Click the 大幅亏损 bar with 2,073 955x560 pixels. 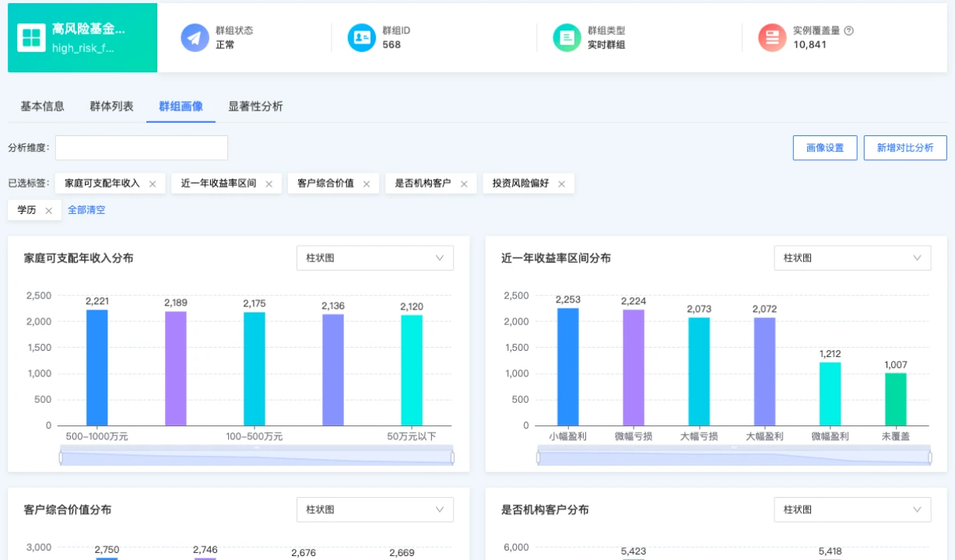pyautogui.click(x=699, y=372)
